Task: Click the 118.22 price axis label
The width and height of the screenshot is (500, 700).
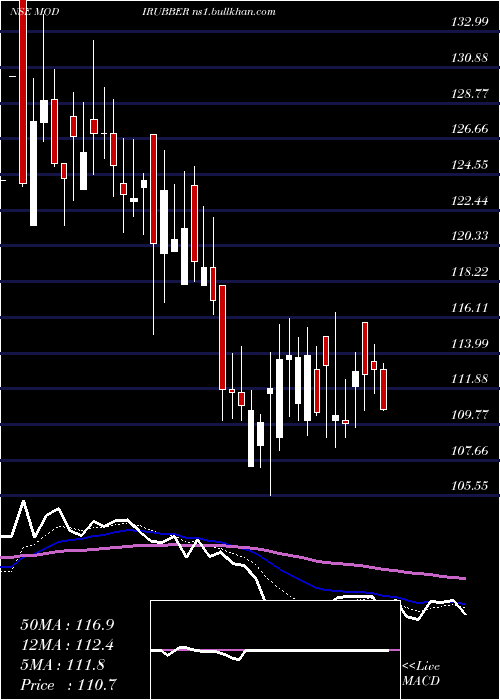Action: click(x=470, y=271)
